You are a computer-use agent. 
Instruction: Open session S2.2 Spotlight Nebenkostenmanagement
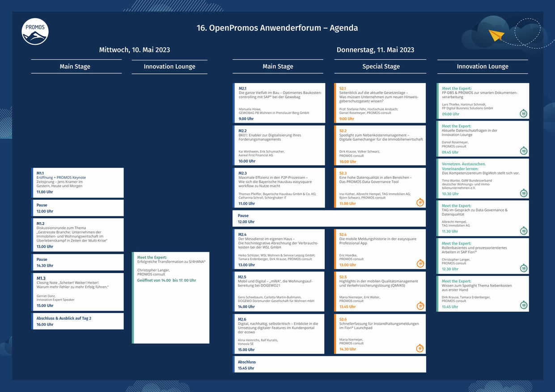380,145
